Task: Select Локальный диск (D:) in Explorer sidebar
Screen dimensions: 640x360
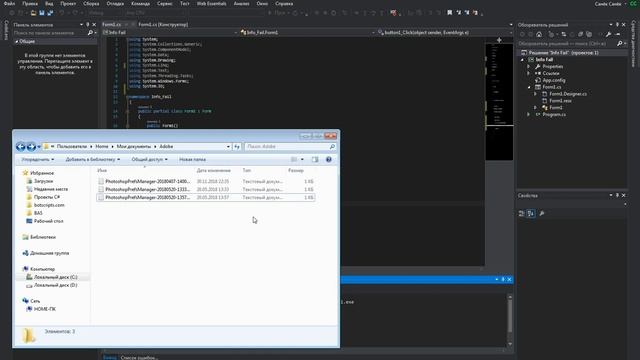Action: 56,285
